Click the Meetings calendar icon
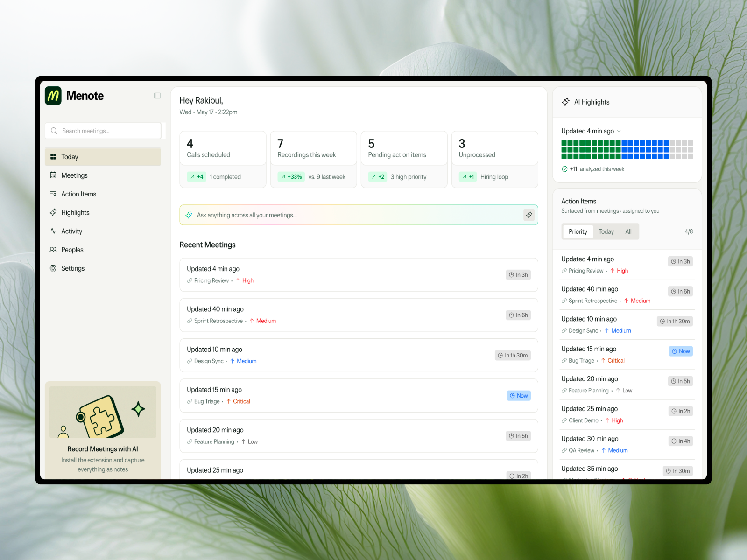The width and height of the screenshot is (747, 560). pos(53,175)
